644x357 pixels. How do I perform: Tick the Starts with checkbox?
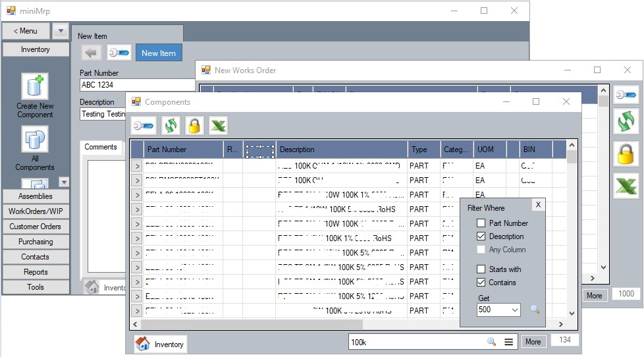pos(482,269)
